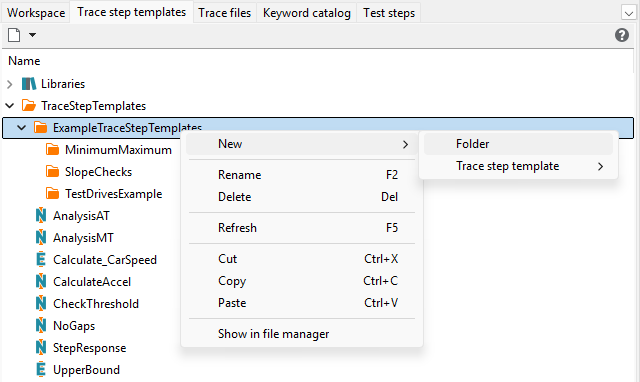The image size is (640, 382).
Task: Select the MinimumMaximum folder label
Action: click(x=118, y=150)
